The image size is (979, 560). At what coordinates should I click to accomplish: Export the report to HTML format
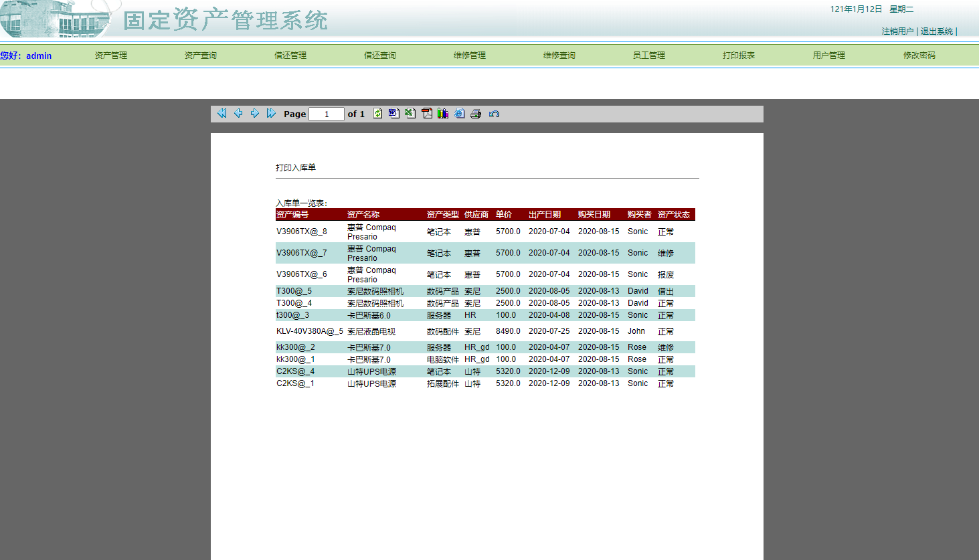point(459,113)
